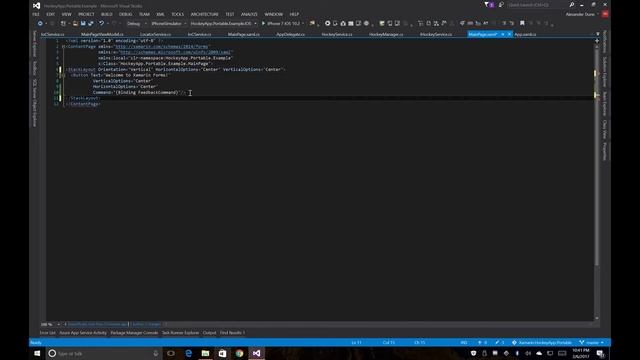Start debugging on iPhone 7 iOS 10.2
The height and width of the screenshot is (360, 640).
pyautogui.click(x=281, y=24)
